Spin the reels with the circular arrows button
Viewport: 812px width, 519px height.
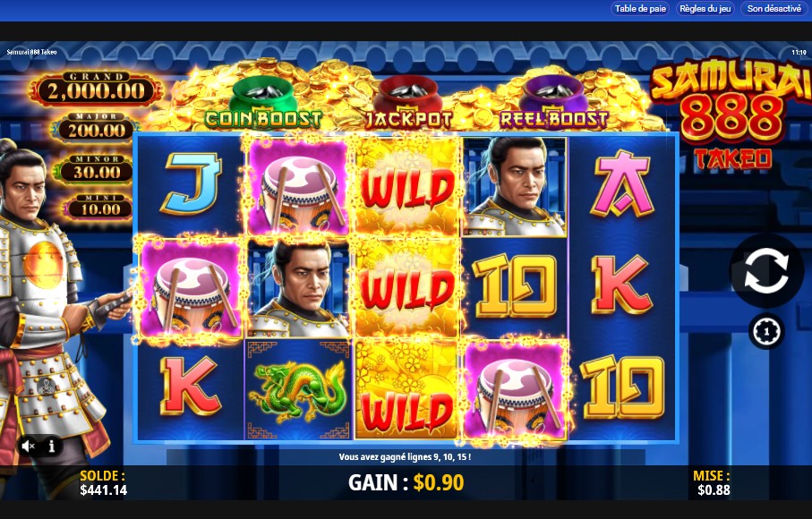click(766, 270)
